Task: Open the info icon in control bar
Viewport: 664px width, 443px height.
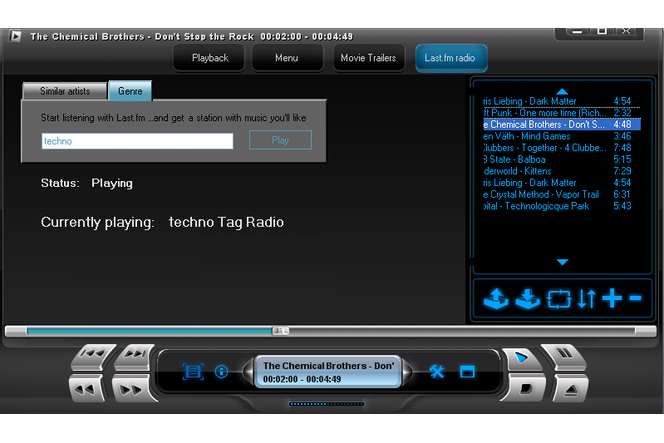Action: coord(221,372)
